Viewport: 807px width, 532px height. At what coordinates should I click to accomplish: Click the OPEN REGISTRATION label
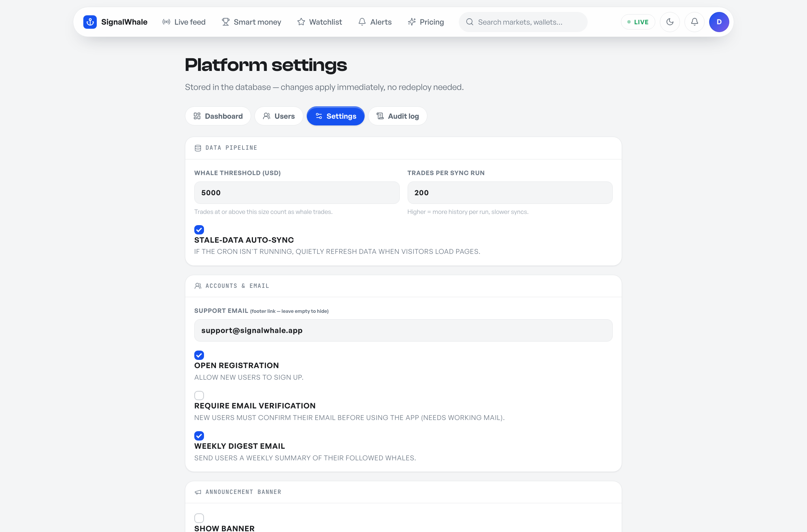[236, 365]
